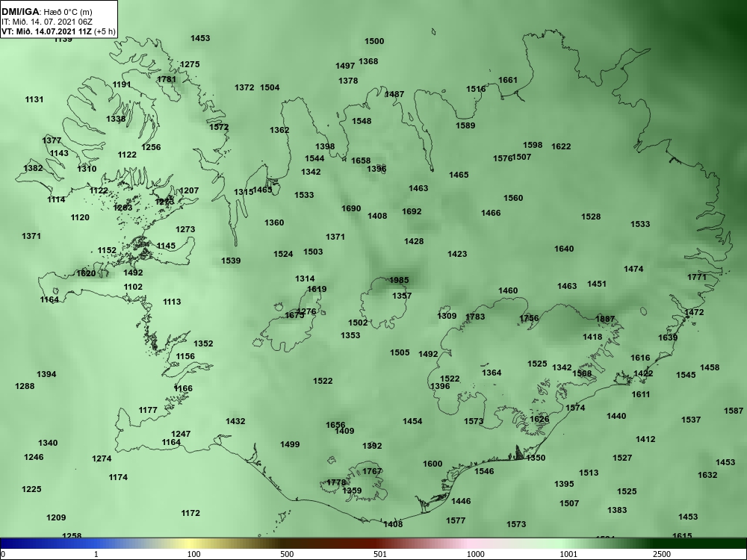Click the map value 1639
This screenshot has height=560, width=747.
point(667,337)
